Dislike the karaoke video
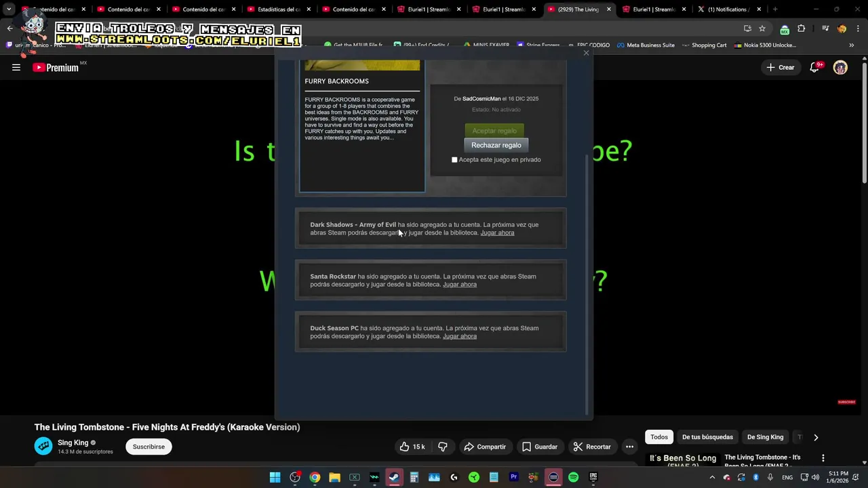The height and width of the screenshot is (488, 868). coord(443,447)
